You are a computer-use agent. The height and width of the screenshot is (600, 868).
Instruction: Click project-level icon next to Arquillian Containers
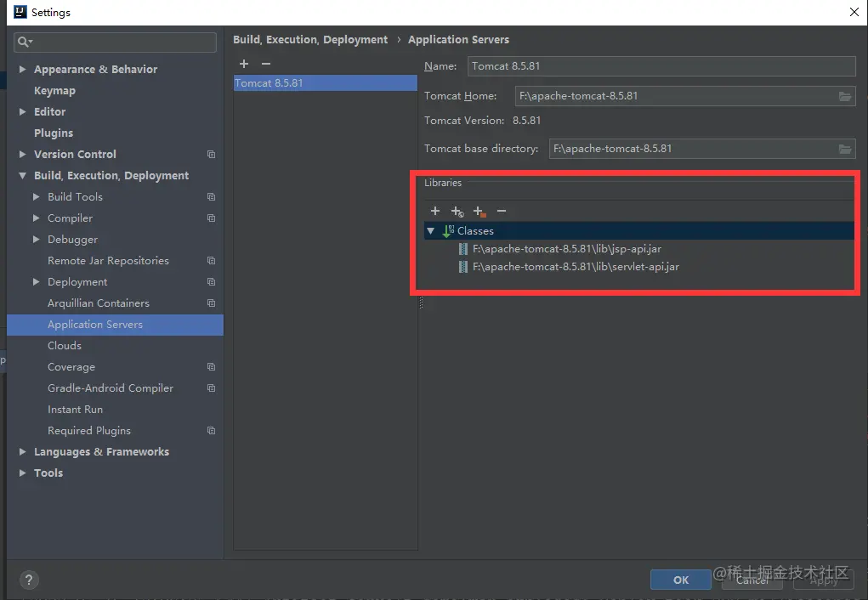click(211, 303)
